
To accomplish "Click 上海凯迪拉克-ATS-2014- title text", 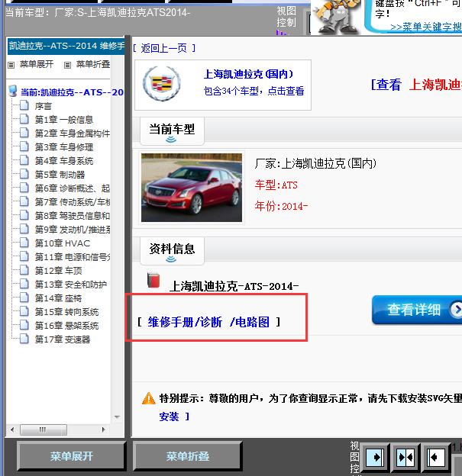I will coord(234,286).
